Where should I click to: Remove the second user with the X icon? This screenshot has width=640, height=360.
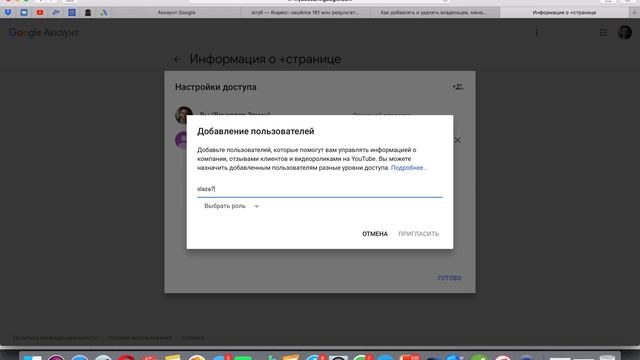[458, 140]
